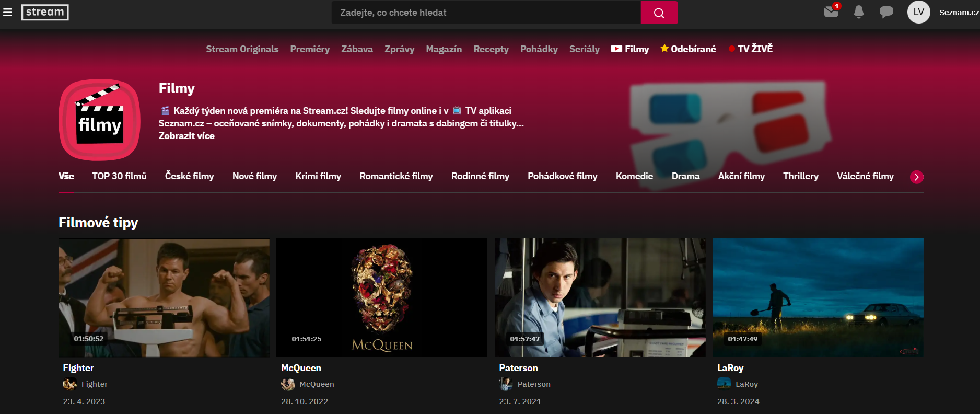The height and width of the screenshot is (414, 980).
Task: Open the Akční filmy tab
Action: pyautogui.click(x=741, y=176)
